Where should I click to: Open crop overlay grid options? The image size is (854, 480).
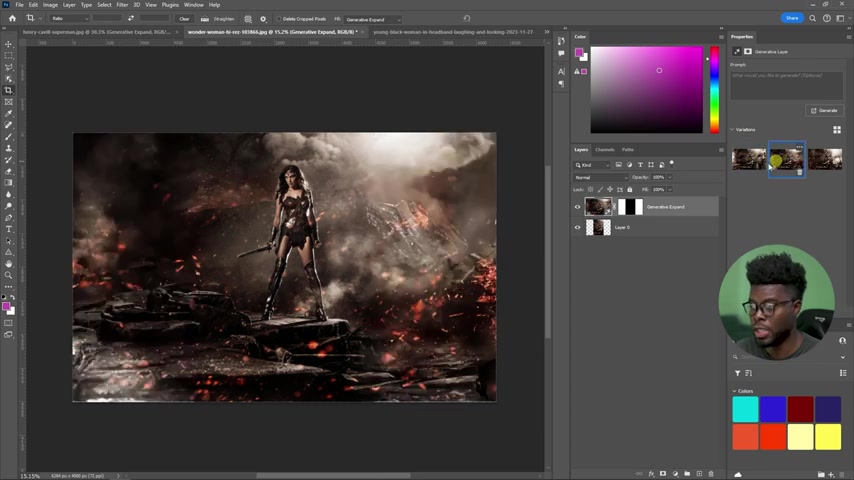pyautogui.click(x=248, y=19)
